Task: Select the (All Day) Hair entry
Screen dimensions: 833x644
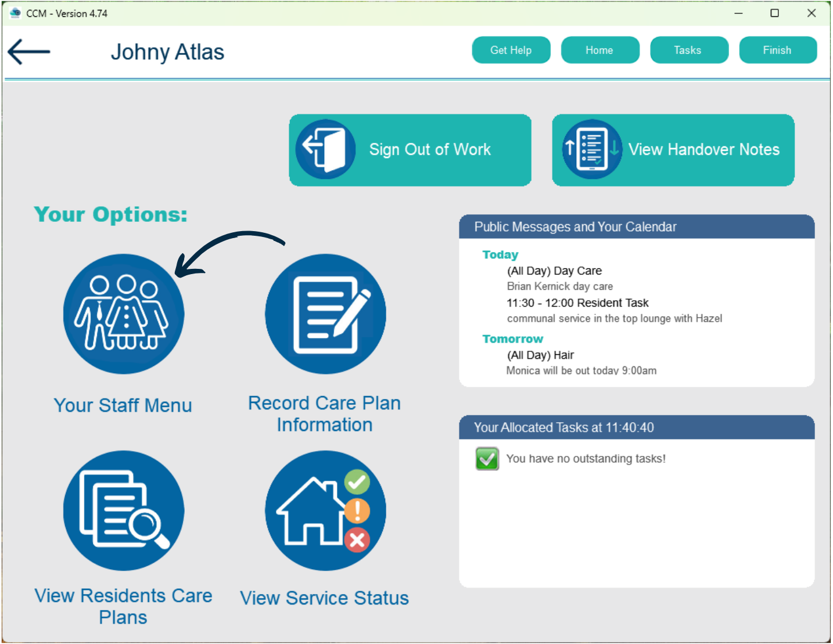Action: click(x=540, y=355)
